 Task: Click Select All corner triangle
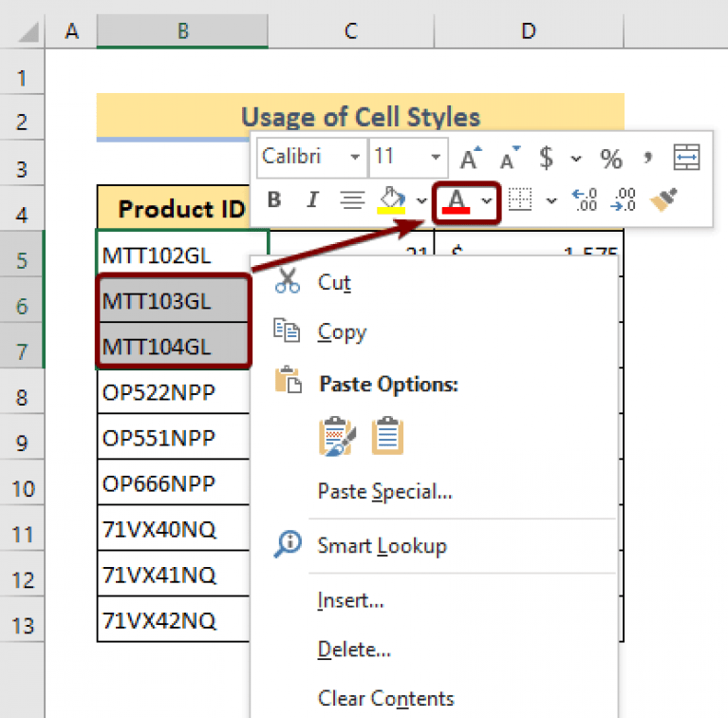coord(28,32)
